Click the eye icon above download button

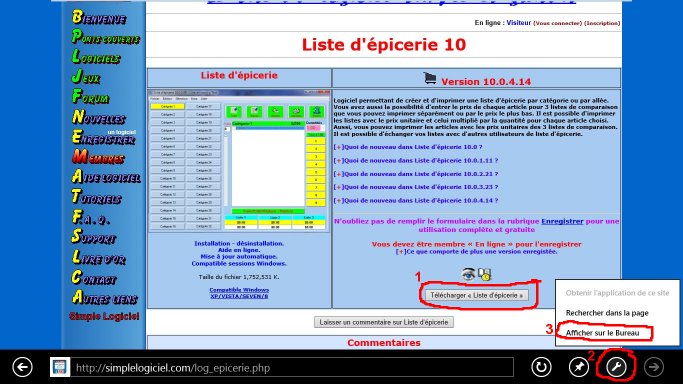pyautogui.click(x=468, y=274)
